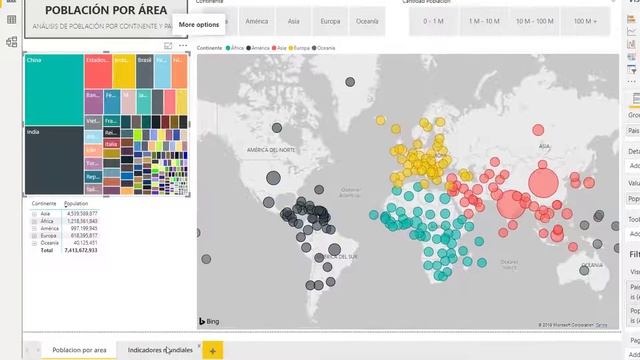
Task: Select the Estados... tile in treemap
Action: (98, 71)
